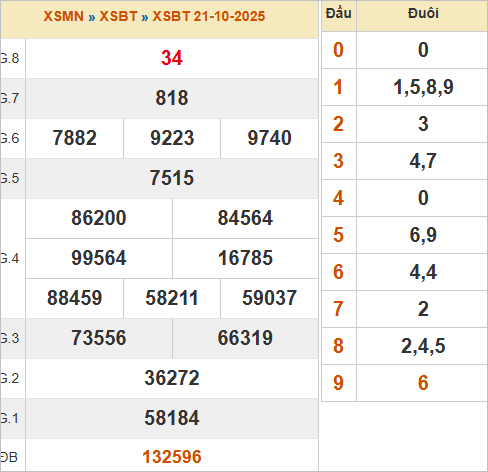
Task: Click Đầu digit 3
Action: click(338, 161)
